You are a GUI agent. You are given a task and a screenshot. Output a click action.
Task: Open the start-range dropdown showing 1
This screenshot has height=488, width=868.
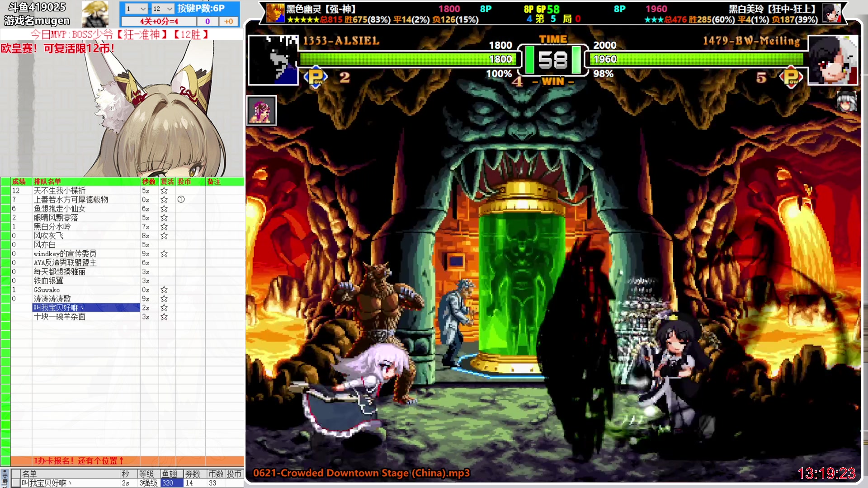click(x=136, y=9)
